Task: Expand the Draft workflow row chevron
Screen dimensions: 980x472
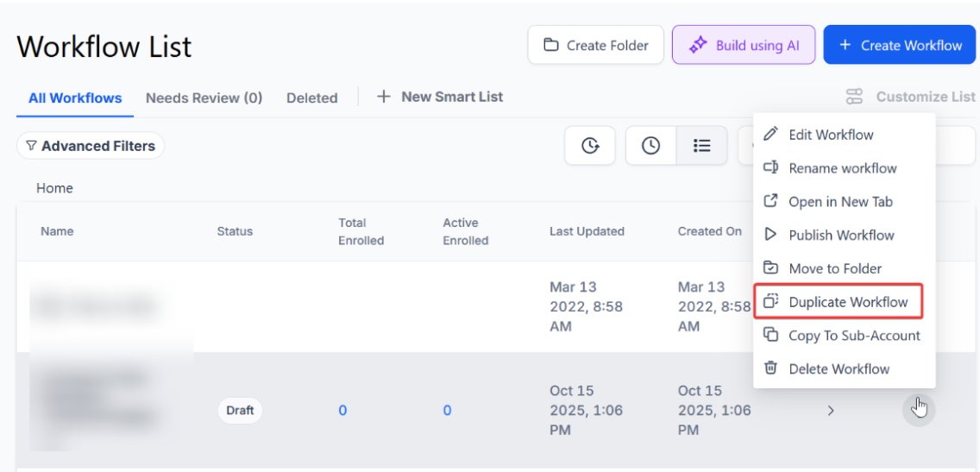Action: click(x=831, y=411)
